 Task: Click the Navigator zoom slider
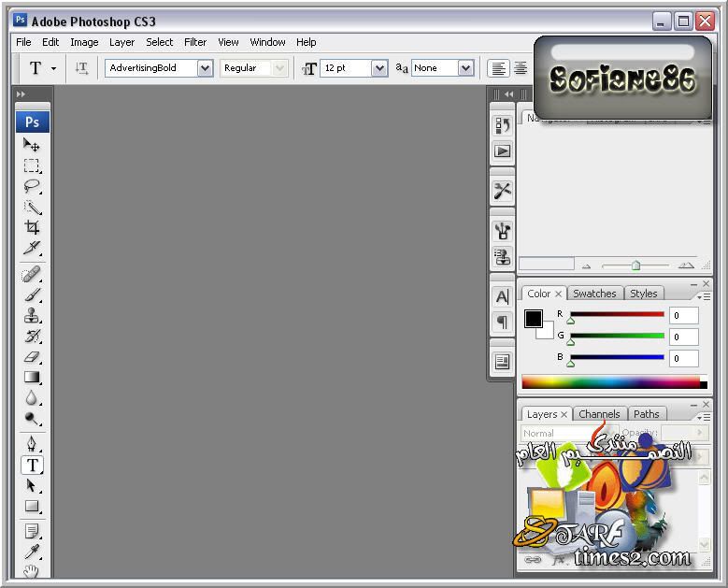pyautogui.click(x=635, y=265)
